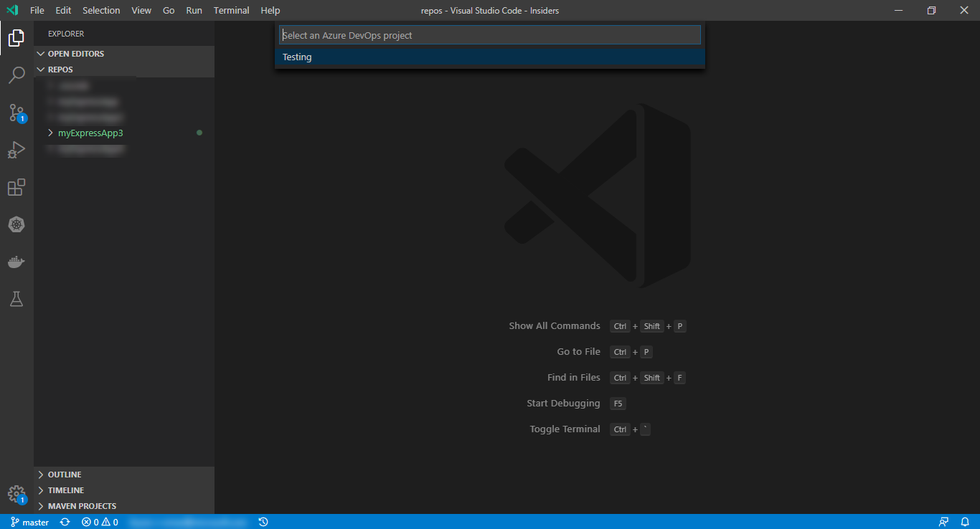Image resolution: width=980 pixels, height=529 pixels.
Task: Open the File menu
Action: [37, 11]
